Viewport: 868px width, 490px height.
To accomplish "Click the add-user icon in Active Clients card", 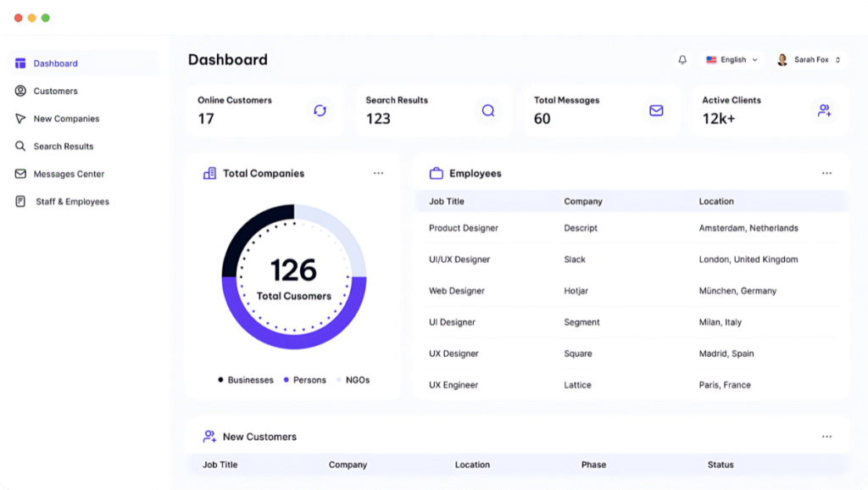I will click(824, 110).
